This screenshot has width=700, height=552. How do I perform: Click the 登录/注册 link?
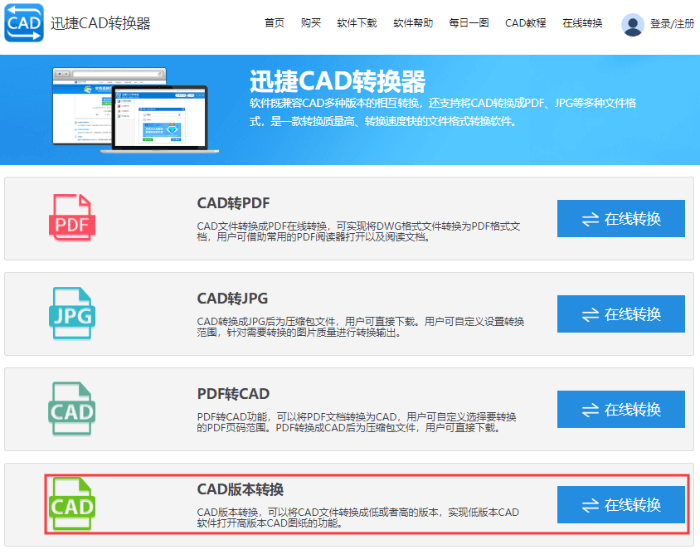[x=672, y=24]
